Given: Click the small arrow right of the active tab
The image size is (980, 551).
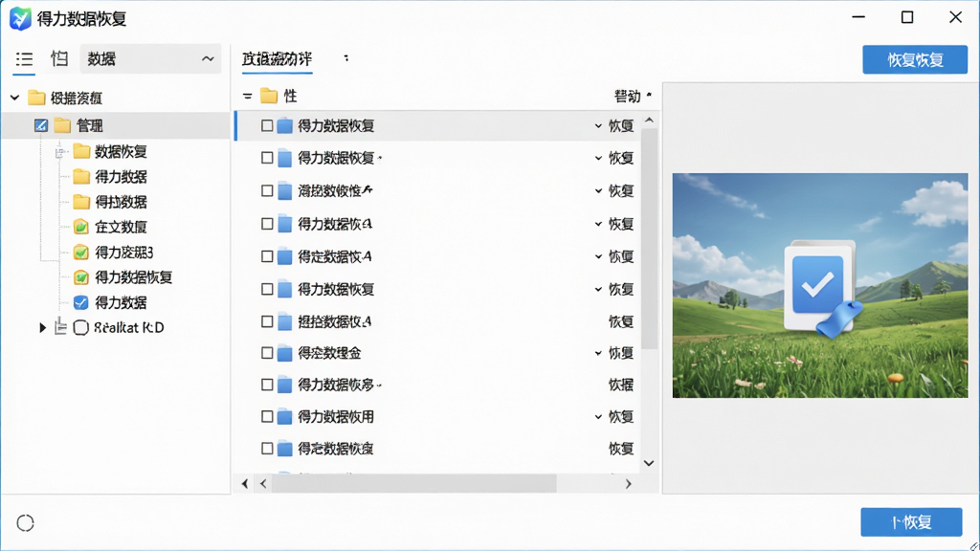Looking at the screenshot, I should pos(346,58).
